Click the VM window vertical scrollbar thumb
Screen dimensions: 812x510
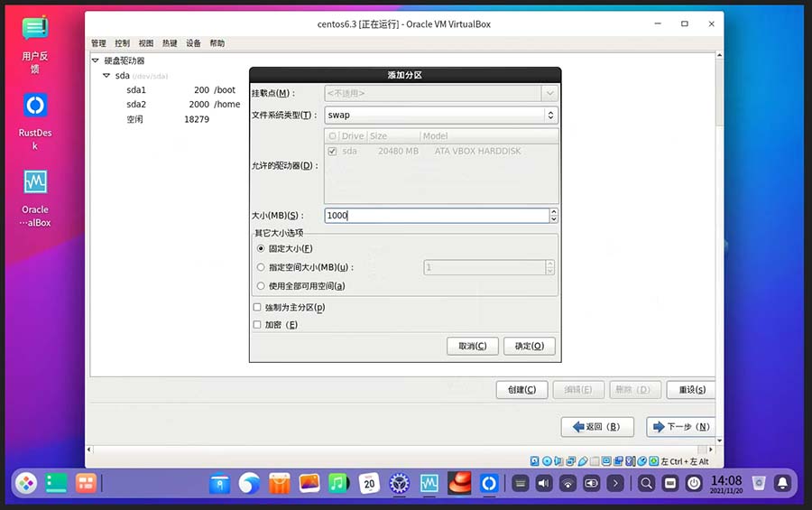click(719, 92)
